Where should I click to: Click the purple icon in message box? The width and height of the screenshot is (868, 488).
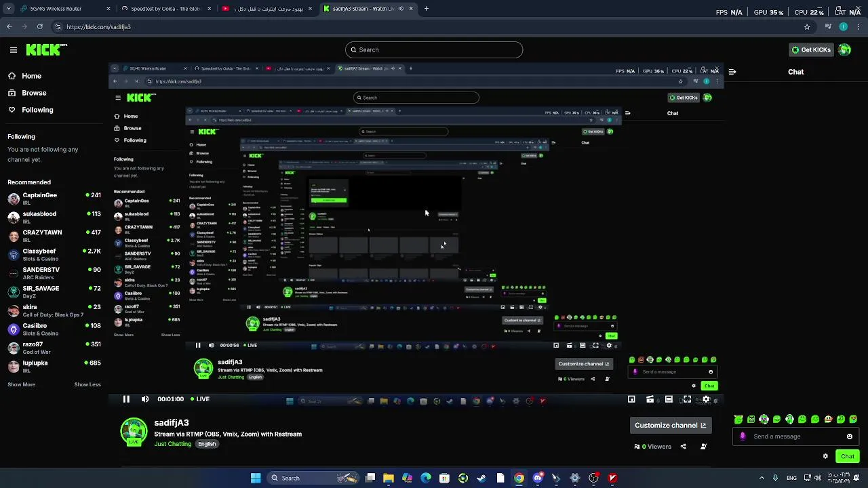(743, 436)
